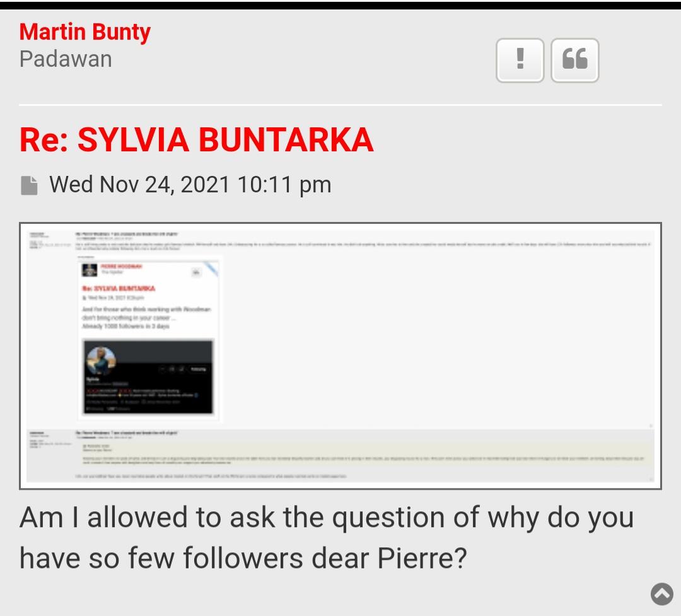Click the post date Wed Nov 24, 2021
Viewport: 681px width, 616px height.
point(190,185)
